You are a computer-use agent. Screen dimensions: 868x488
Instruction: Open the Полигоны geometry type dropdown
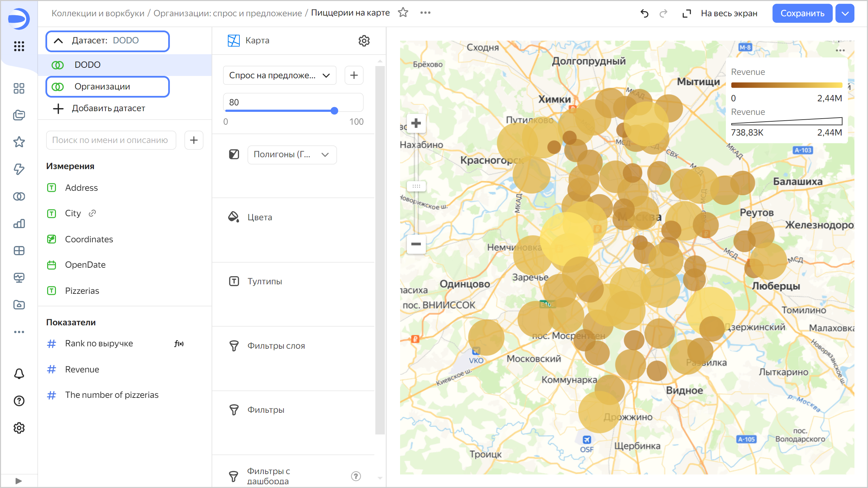pyautogui.click(x=292, y=155)
